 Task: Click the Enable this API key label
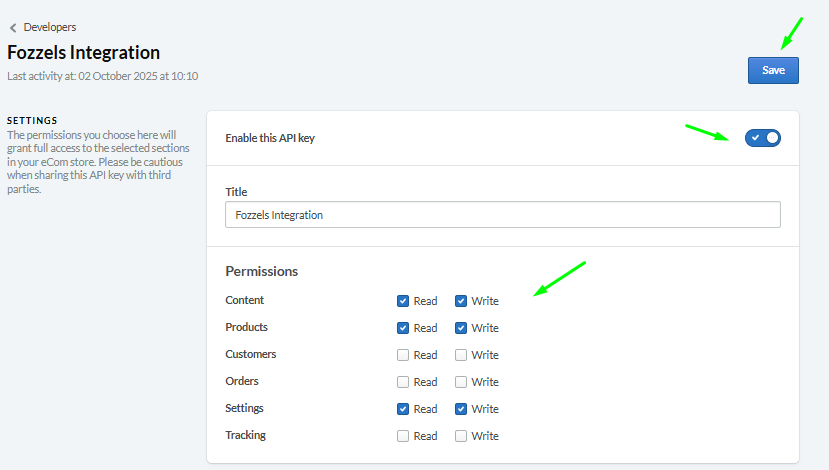point(270,138)
